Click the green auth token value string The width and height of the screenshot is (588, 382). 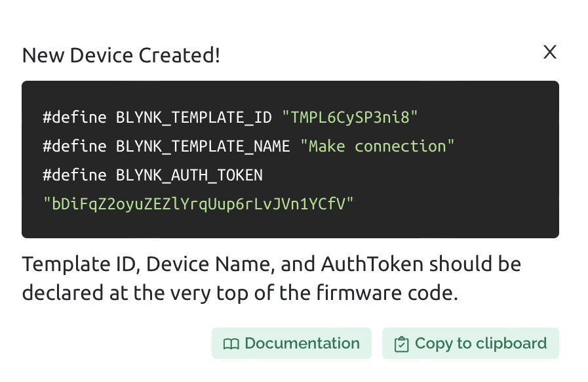198,204
